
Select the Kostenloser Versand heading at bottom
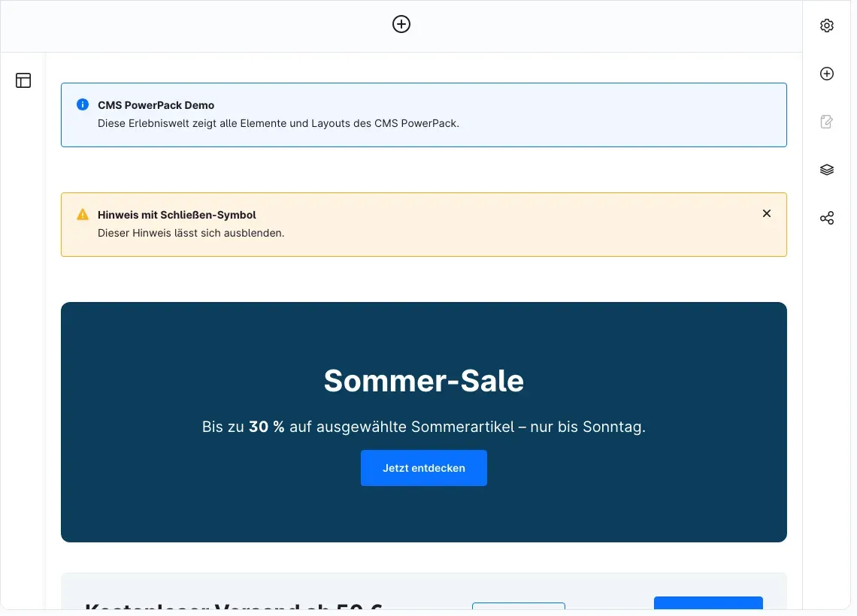point(233,606)
